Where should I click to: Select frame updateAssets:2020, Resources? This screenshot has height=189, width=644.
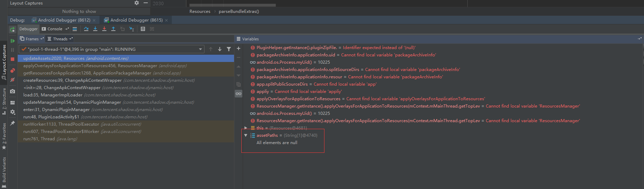pyautogui.click(x=126, y=58)
